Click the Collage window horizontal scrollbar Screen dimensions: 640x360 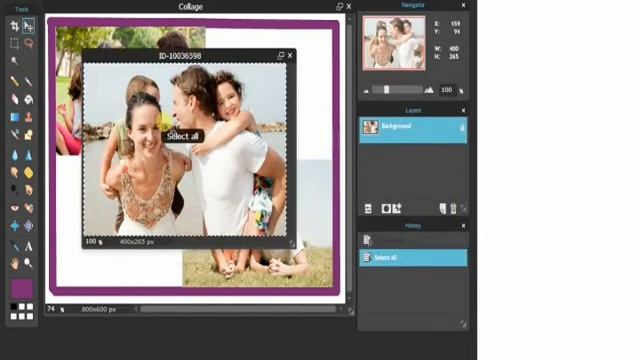click(238, 309)
